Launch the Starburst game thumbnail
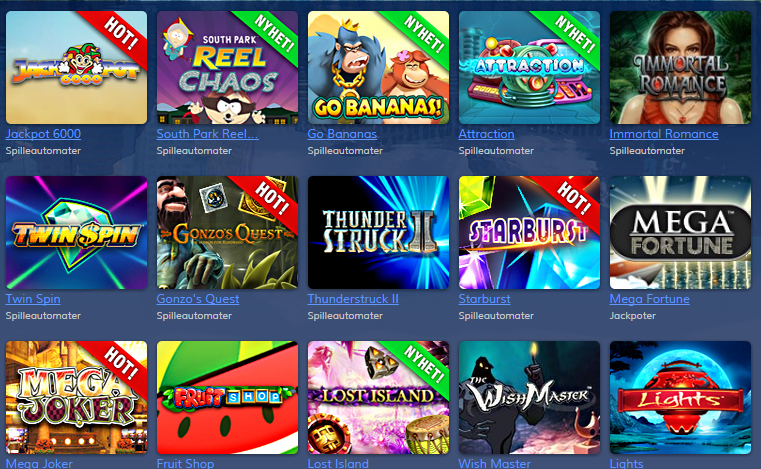This screenshot has height=469, width=761. pyautogui.click(x=529, y=233)
